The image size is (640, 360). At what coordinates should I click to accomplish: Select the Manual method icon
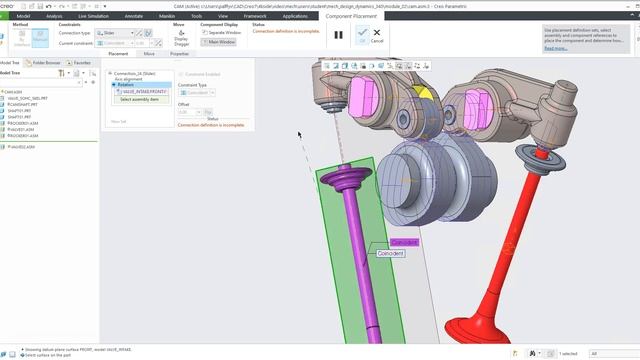[40, 38]
